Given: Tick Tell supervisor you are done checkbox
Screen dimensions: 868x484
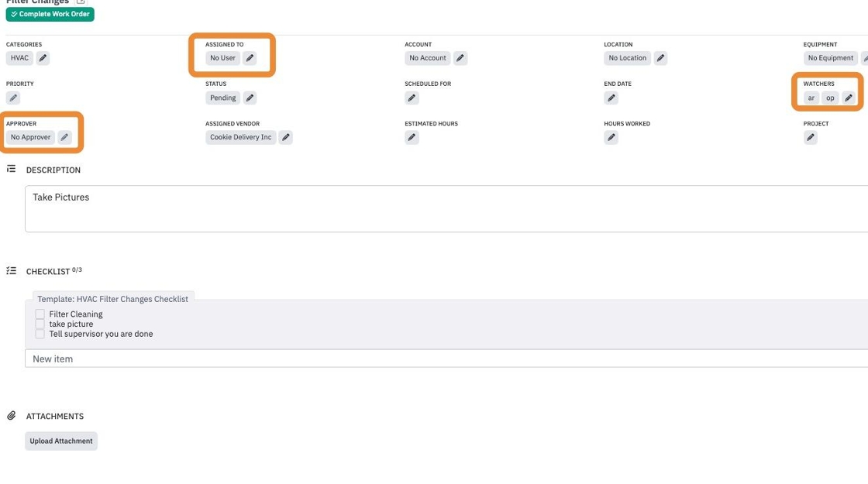Looking at the screenshot, I should click(x=40, y=334).
